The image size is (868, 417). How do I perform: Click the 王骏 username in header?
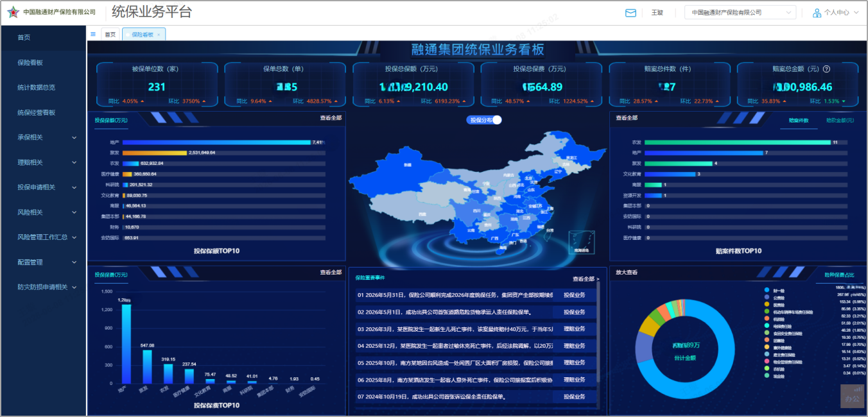[x=657, y=12]
